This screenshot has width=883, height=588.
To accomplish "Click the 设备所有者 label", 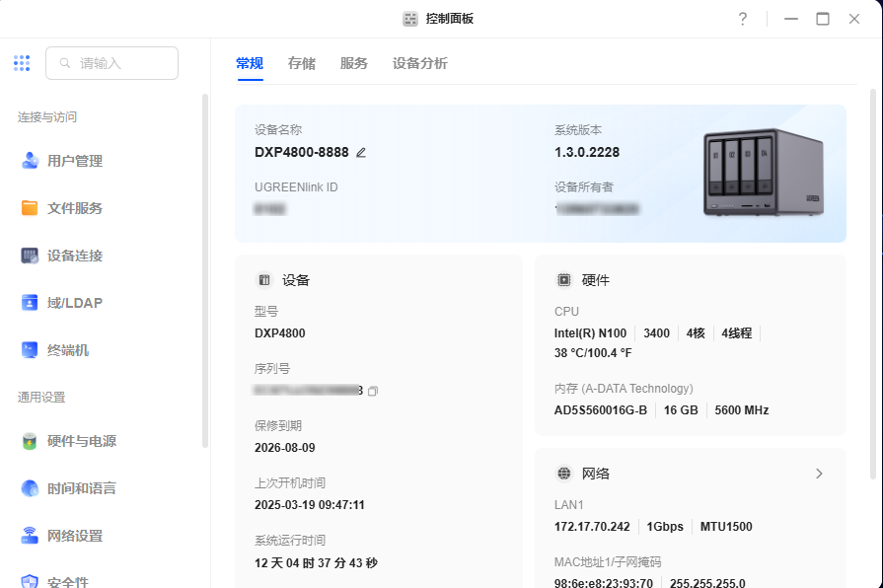I will (584, 187).
